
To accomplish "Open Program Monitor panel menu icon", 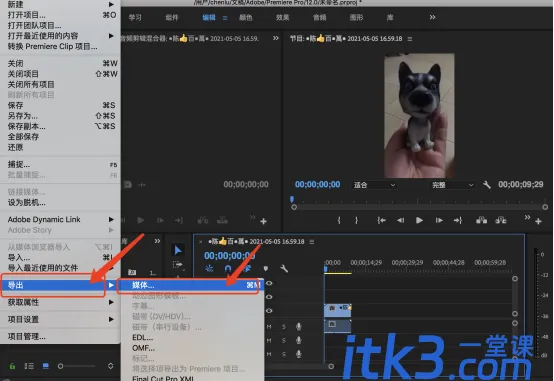I will coord(410,39).
